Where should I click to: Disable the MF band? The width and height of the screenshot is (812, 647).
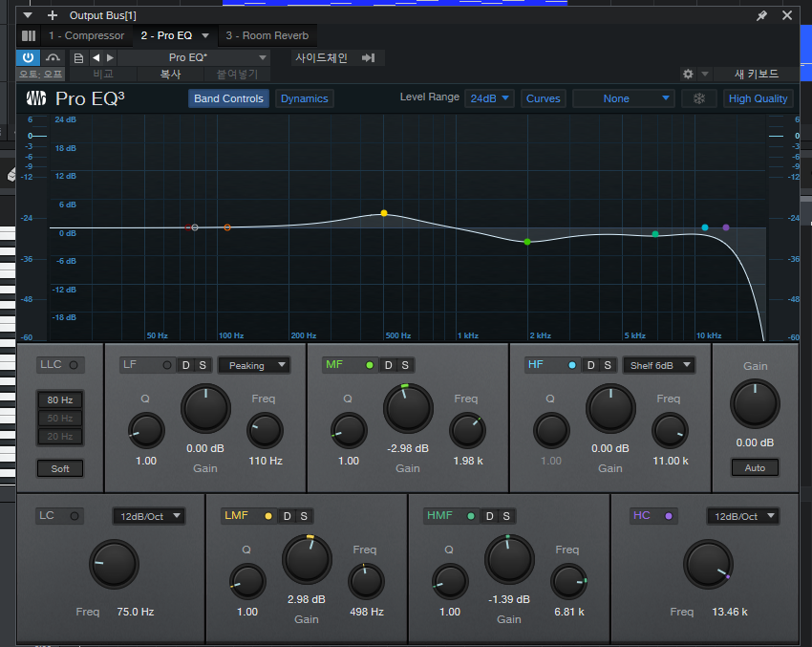tap(370, 365)
